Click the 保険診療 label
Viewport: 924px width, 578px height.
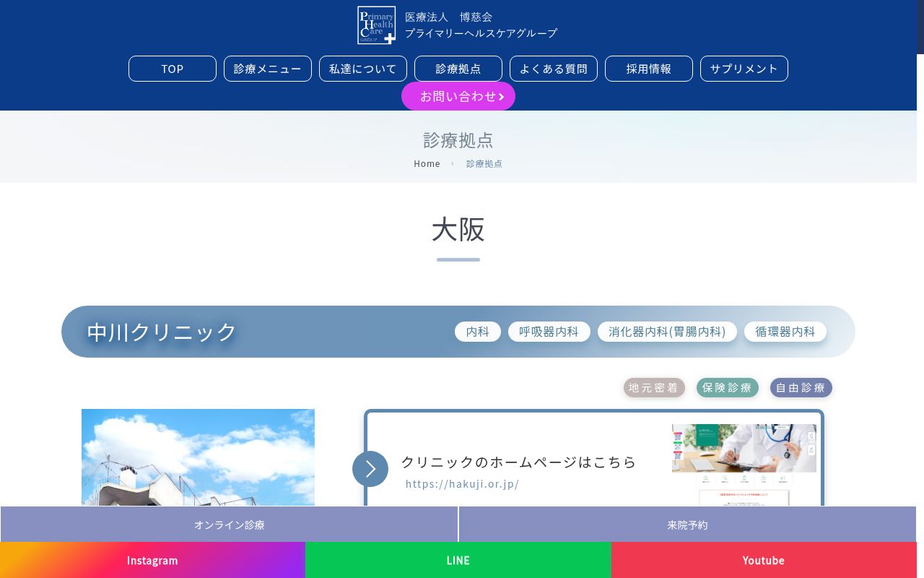coord(728,388)
